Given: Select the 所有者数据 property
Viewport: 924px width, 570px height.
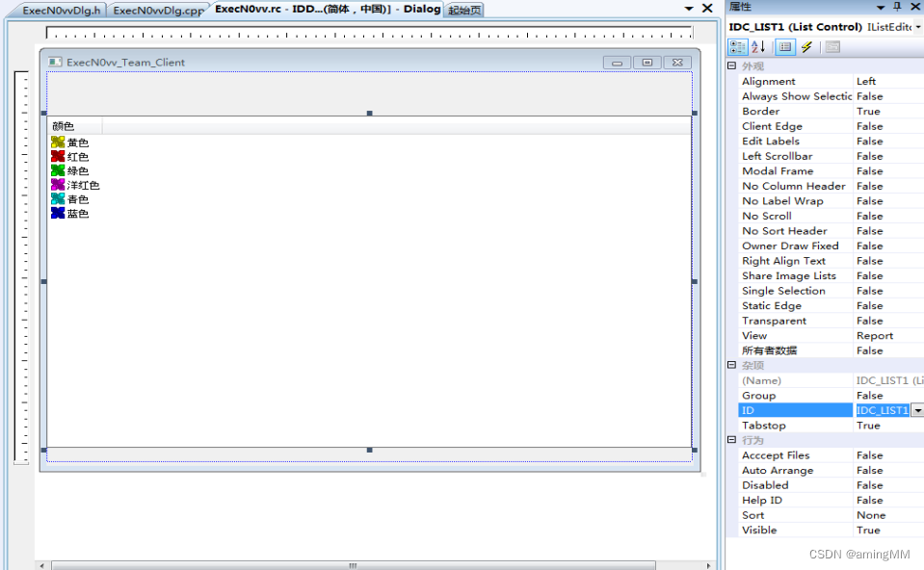Looking at the screenshot, I should coord(831,350).
